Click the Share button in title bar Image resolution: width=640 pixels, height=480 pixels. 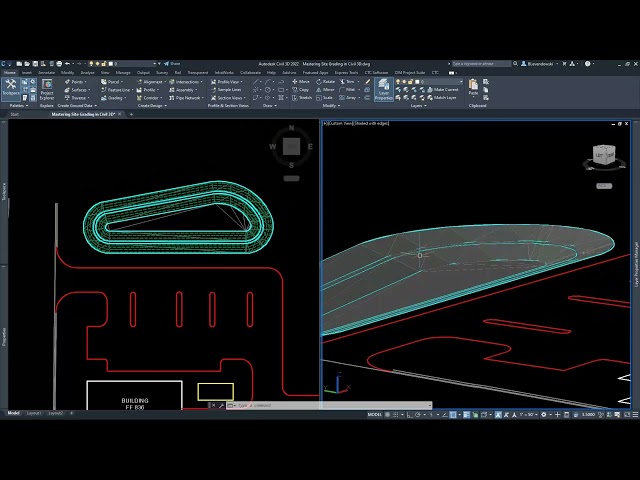coord(172,64)
